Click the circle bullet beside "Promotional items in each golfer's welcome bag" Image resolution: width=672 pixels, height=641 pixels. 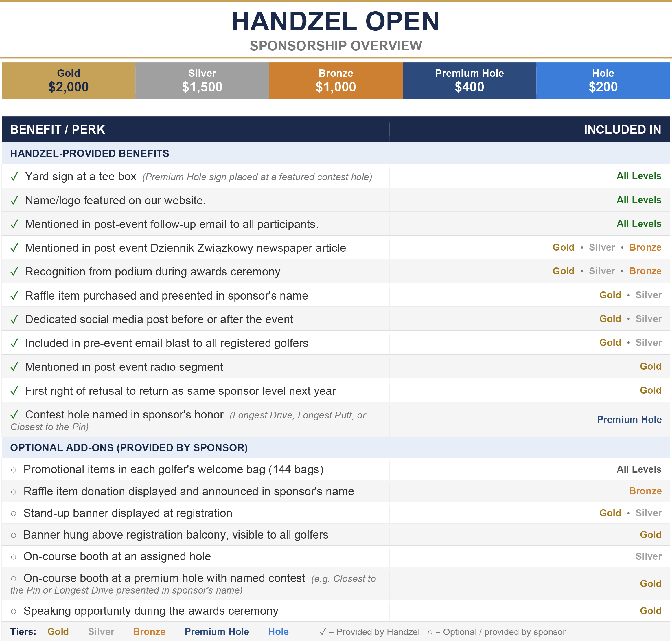(x=14, y=470)
